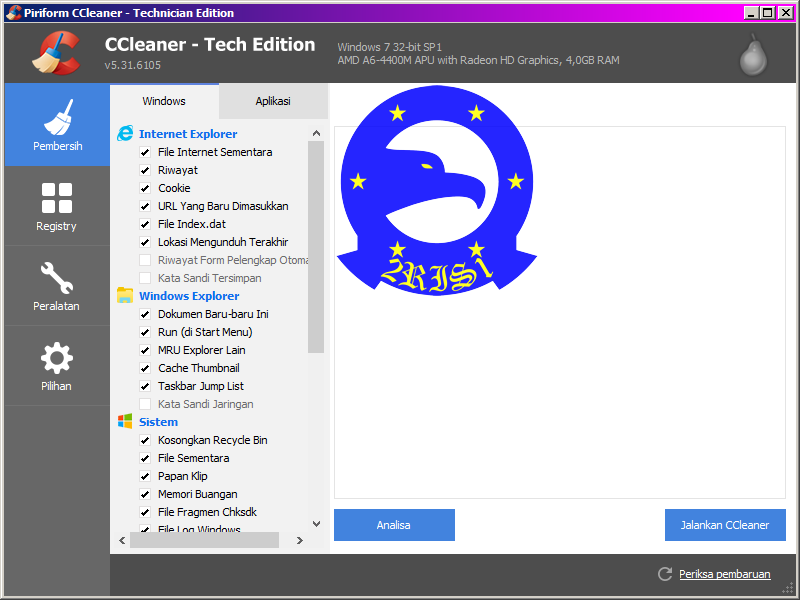Click the CCleaner logo in the header
Viewport: 800px width, 600px height.
(x=56, y=53)
